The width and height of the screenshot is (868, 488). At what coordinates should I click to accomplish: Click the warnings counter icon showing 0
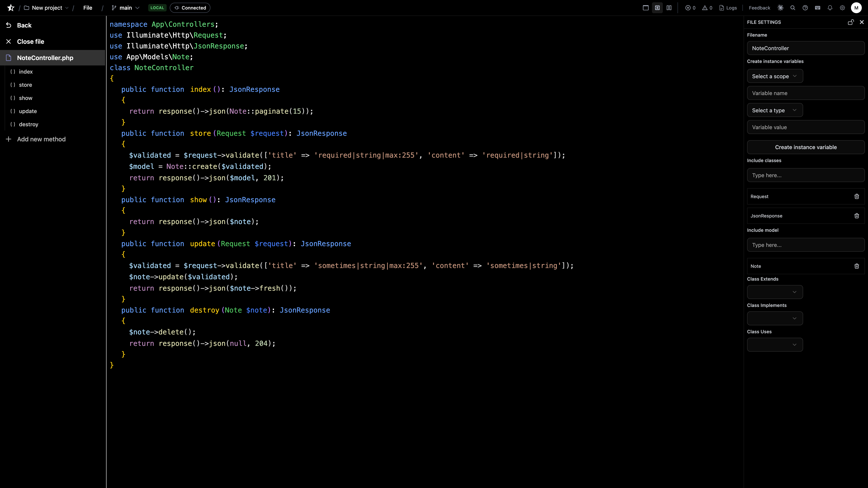(707, 7)
